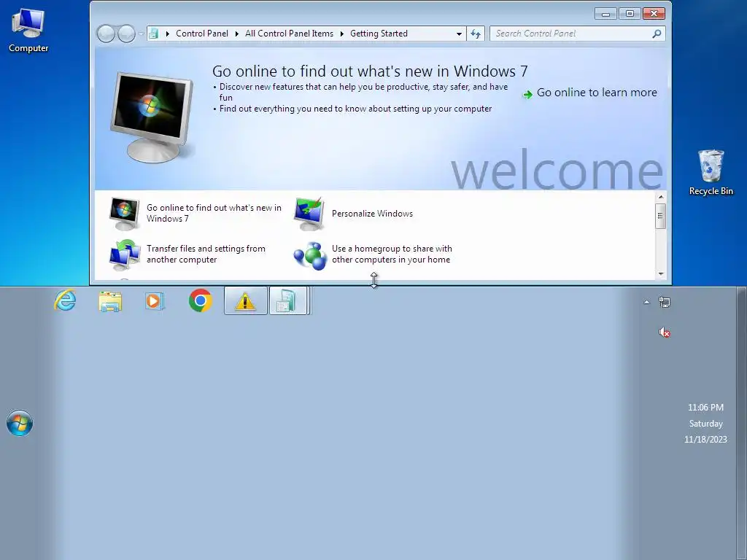
Task: Click the list scrollbar thumb
Action: [660, 216]
